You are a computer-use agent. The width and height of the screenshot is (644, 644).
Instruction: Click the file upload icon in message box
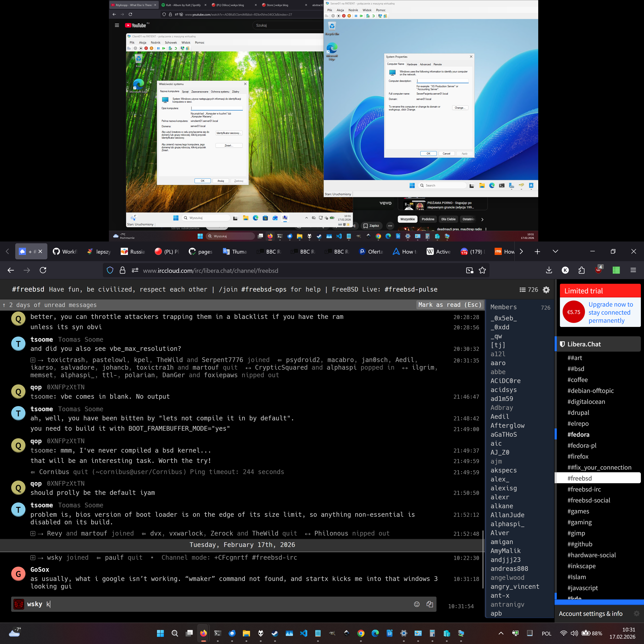click(x=430, y=604)
